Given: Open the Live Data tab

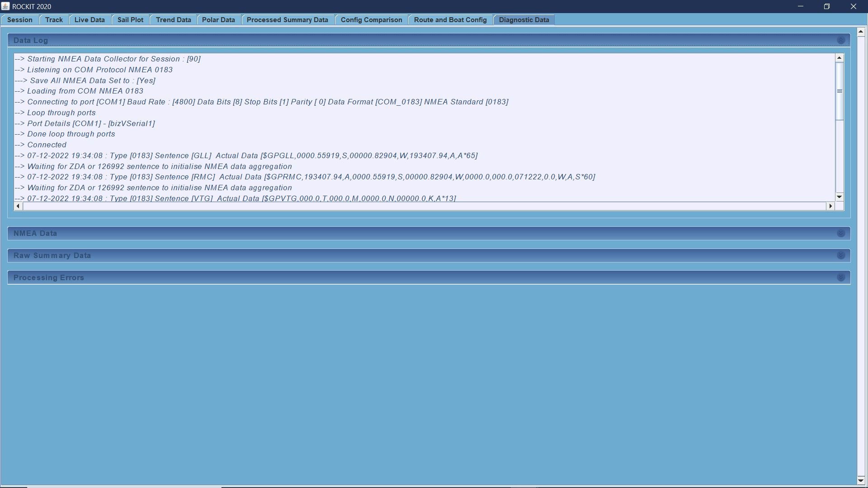Looking at the screenshot, I should (x=90, y=20).
